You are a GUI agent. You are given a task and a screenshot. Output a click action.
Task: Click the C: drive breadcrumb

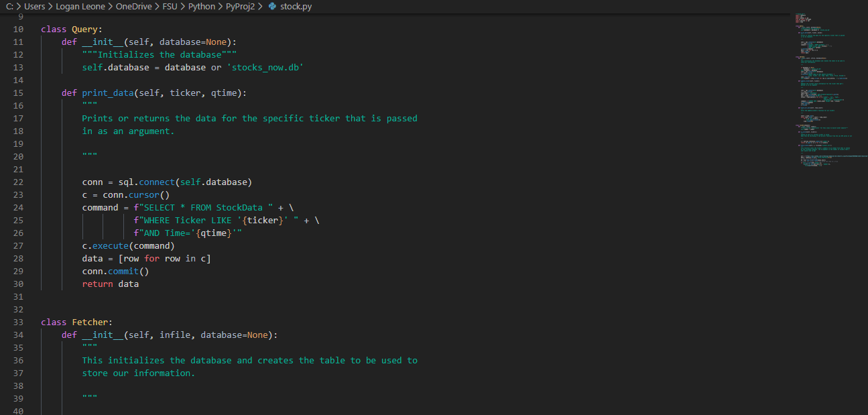[x=9, y=7]
